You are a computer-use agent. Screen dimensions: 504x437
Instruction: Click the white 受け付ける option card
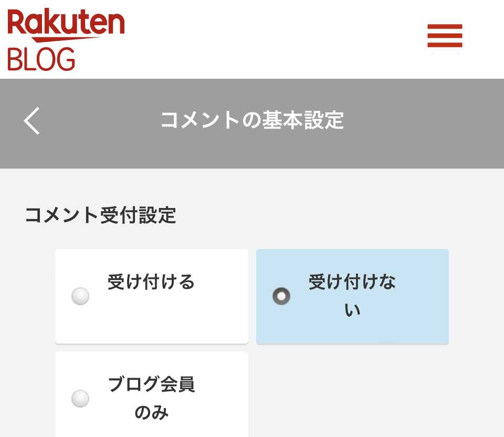(x=152, y=296)
